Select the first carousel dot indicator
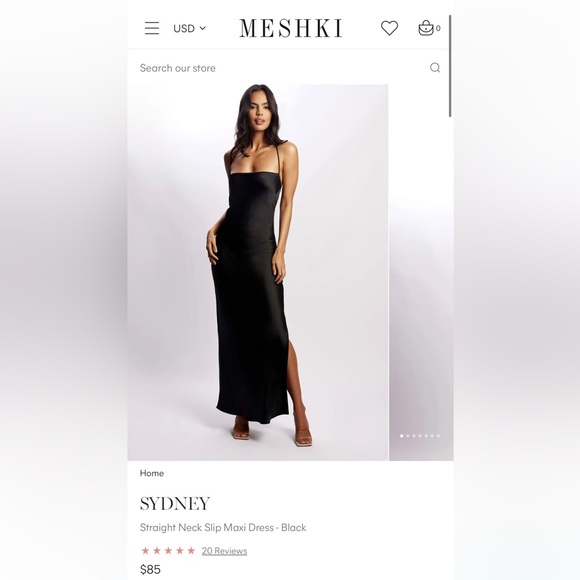 [402, 436]
